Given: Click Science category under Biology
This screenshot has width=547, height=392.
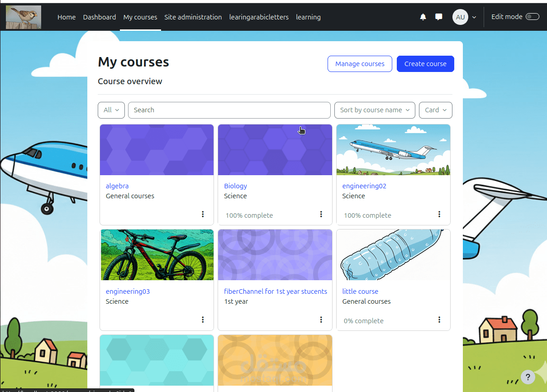Looking at the screenshot, I should 235,196.
